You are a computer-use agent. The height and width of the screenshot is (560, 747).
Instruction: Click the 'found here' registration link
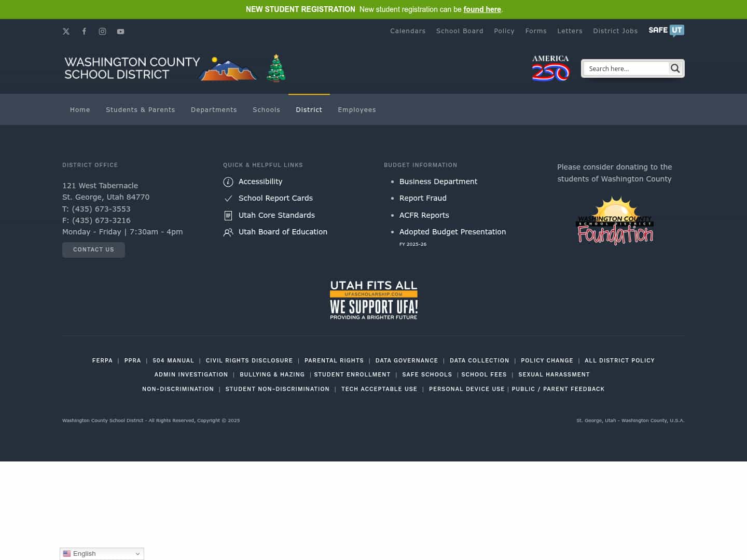click(x=482, y=9)
